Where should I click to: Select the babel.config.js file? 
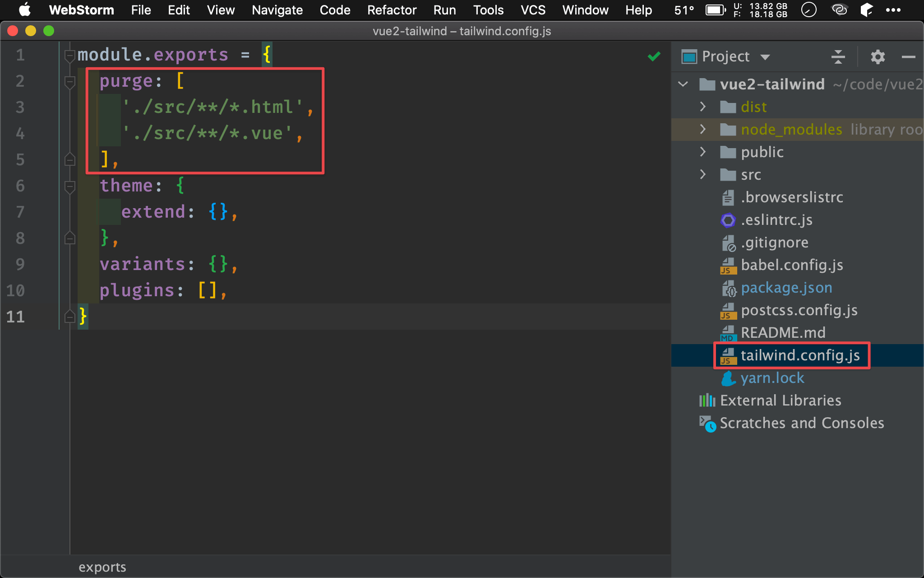tap(792, 265)
